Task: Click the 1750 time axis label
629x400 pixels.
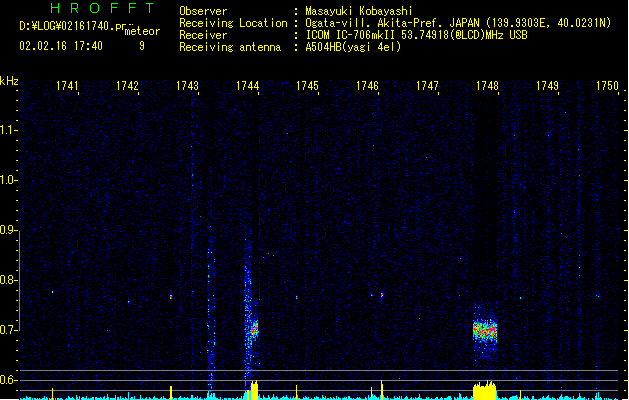Action: pos(607,86)
